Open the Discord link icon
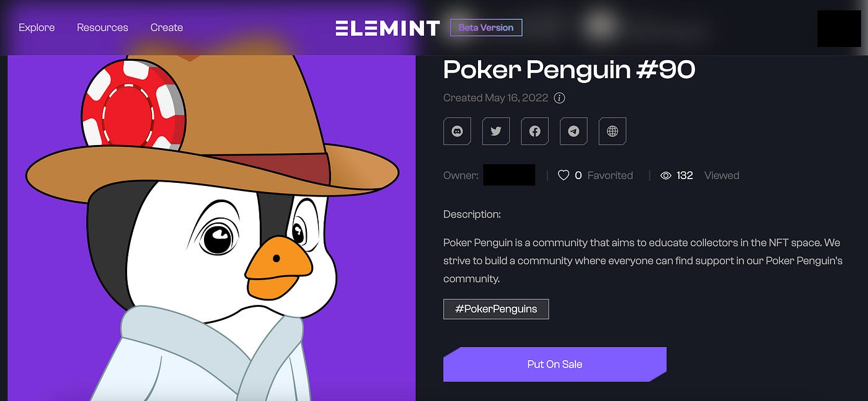Screen dimensions: 868x401 (x=458, y=131)
